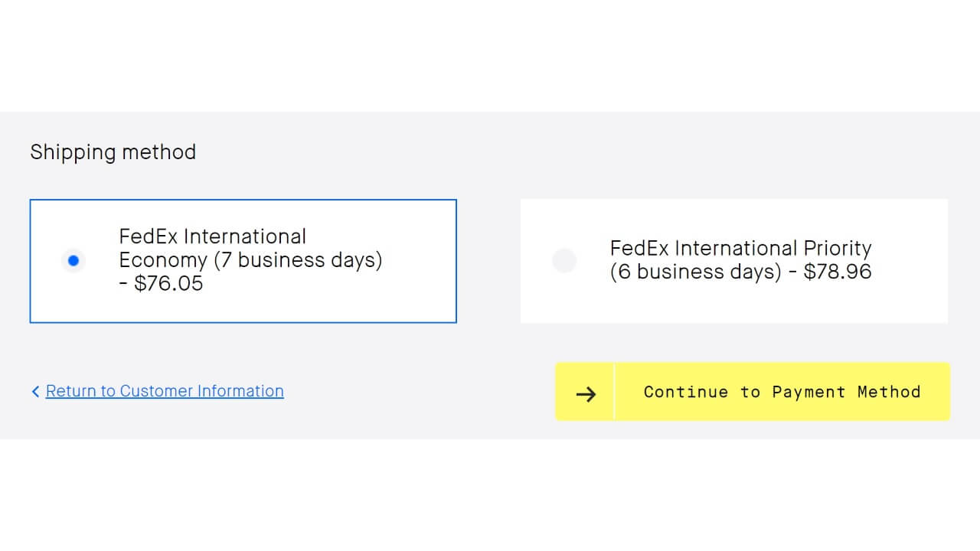Click the left chevron beside Return link

(35, 392)
